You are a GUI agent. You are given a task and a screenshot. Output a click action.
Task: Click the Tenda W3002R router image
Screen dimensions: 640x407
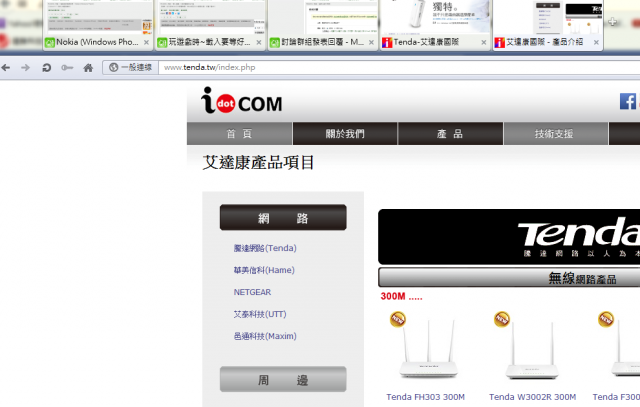click(532, 351)
